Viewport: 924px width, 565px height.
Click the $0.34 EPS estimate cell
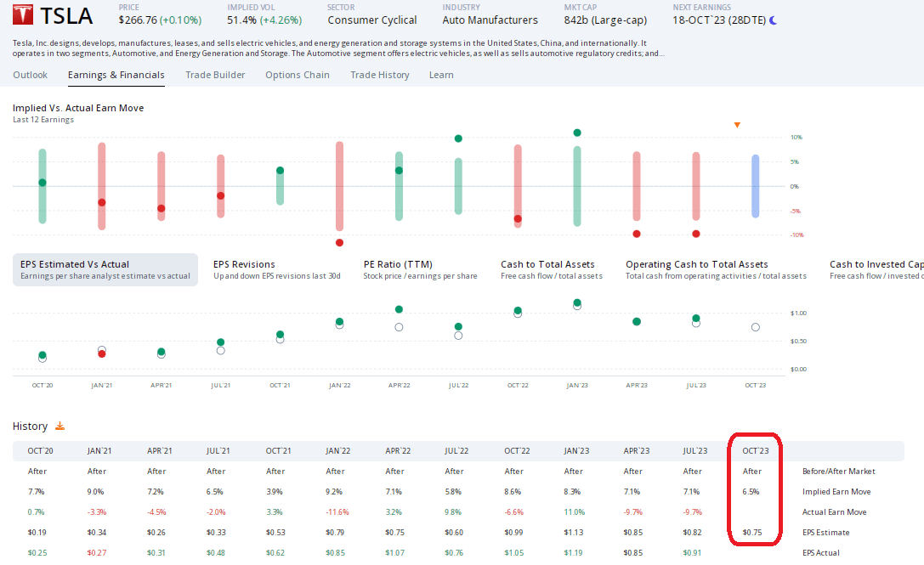97,533
